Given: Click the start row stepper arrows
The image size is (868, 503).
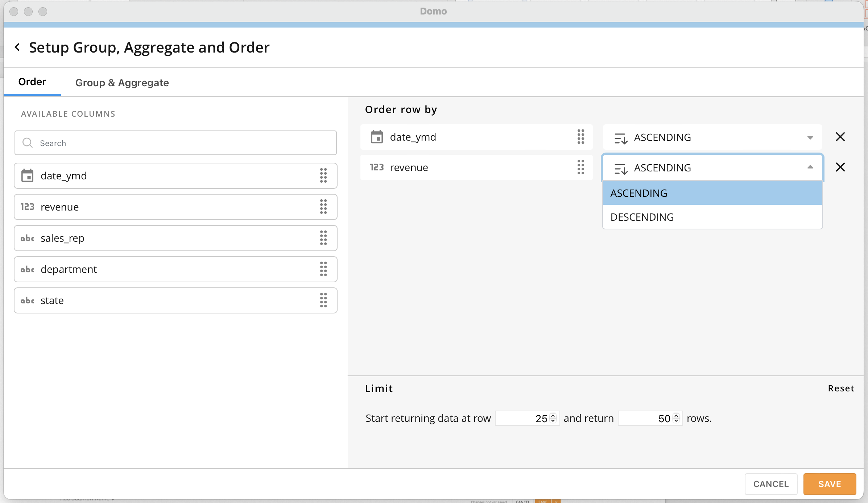Looking at the screenshot, I should point(553,418).
